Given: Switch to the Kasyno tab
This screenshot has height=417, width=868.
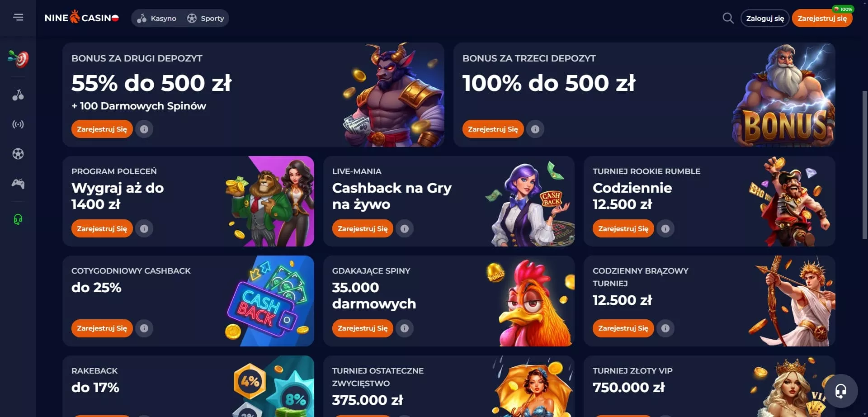Looking at the screenshot, I should click(x=157, y=19).
